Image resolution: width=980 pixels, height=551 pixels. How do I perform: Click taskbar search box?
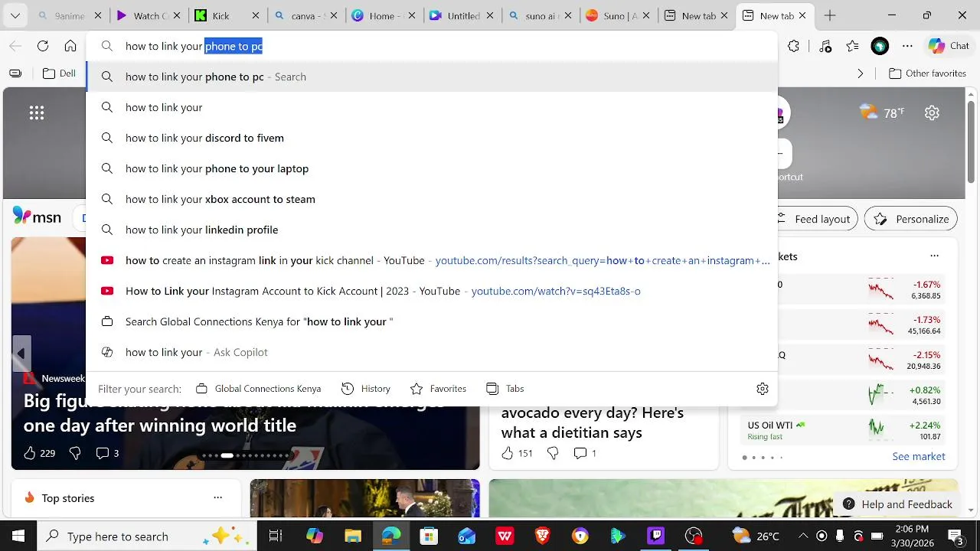point(147,536)
